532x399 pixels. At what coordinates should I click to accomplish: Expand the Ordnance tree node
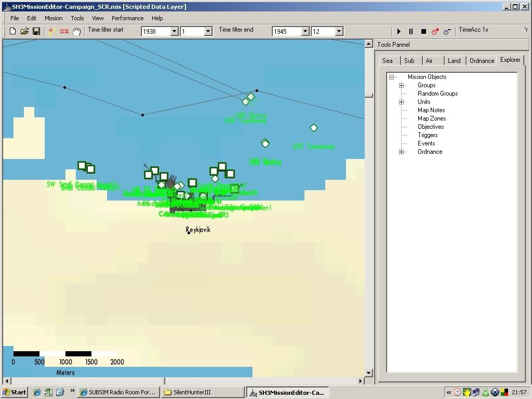402,152
